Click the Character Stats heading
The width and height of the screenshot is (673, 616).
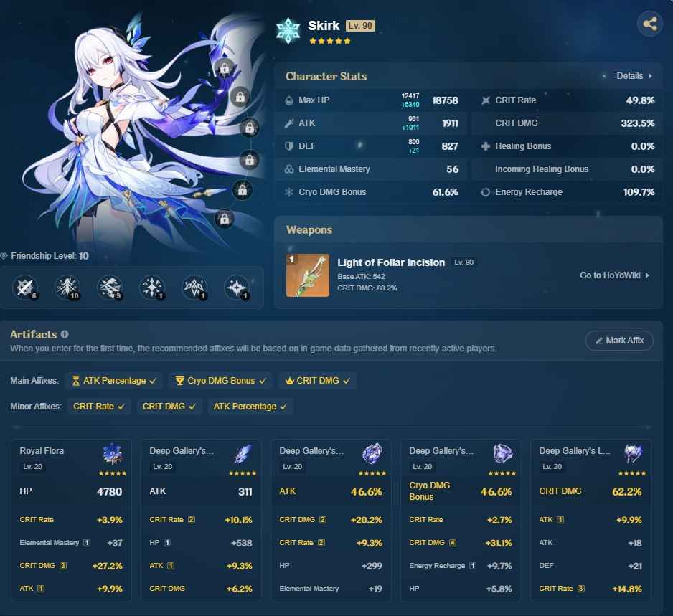pyautogui.click(x=326, y=76)
